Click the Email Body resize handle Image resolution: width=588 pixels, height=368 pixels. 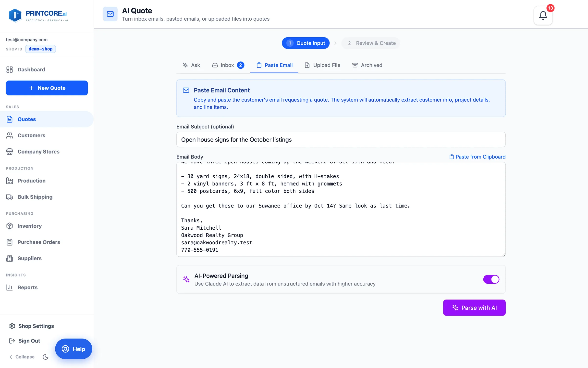tap(503, 255)
